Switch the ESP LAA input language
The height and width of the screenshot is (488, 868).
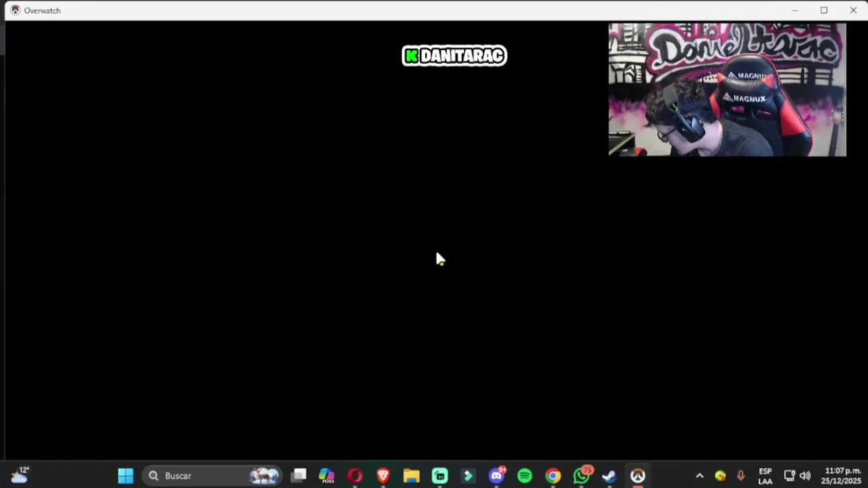click(x=765, y=476)
